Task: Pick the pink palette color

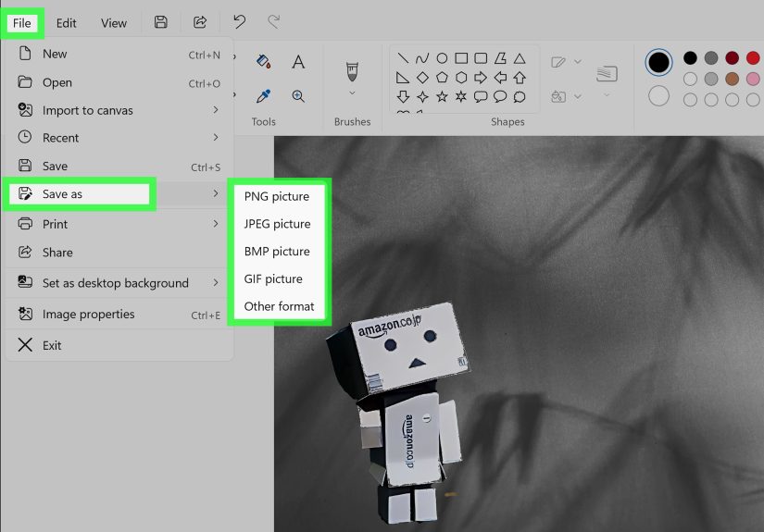Action: [753, 79]
